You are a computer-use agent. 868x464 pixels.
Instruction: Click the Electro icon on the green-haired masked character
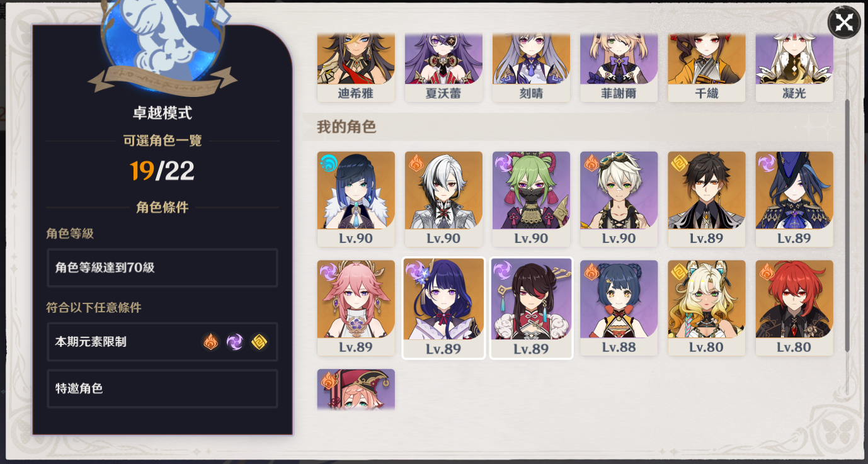coord(504,164)
